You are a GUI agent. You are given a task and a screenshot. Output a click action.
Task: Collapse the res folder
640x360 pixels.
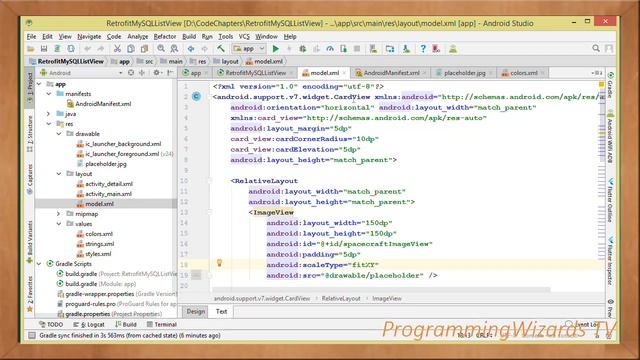pyautogui.click(x=49, y=124)
